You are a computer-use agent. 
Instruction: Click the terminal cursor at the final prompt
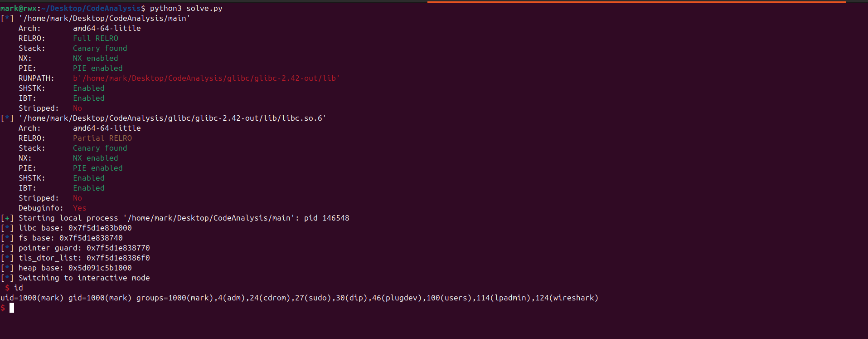pyautogui.click(x=12, y=308)
